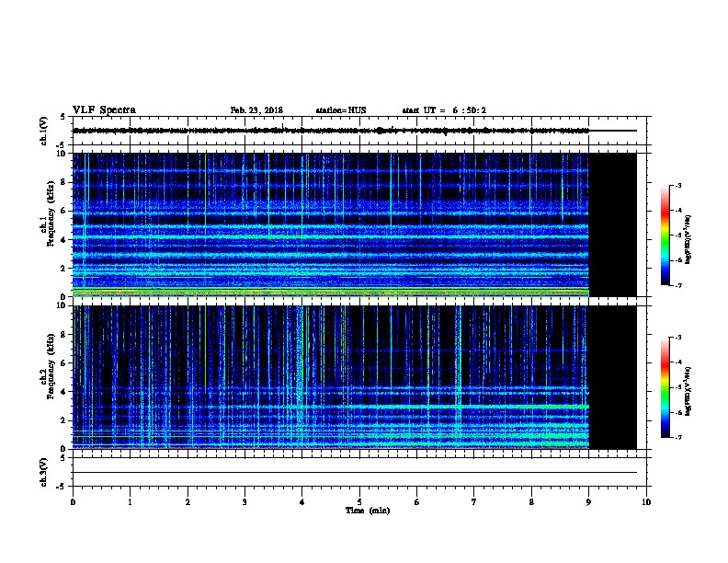Click the time axis tick labeled 10

click(x=646, y=501)
